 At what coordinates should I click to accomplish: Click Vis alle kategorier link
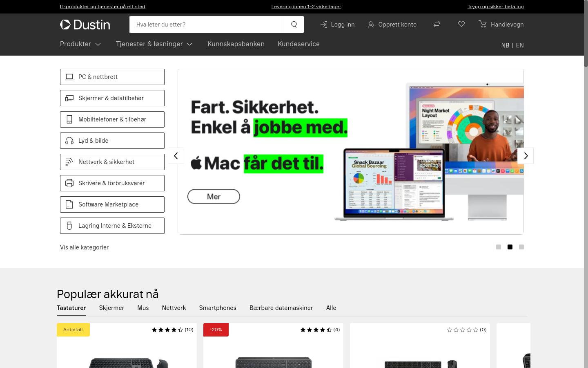tap(85, 247)
